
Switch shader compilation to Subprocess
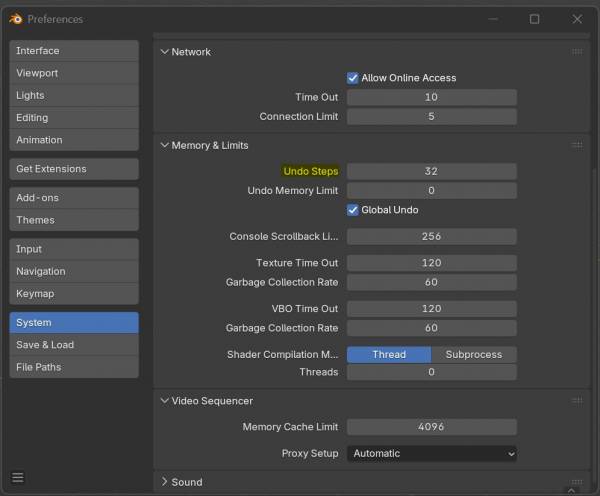coord(474,354)
